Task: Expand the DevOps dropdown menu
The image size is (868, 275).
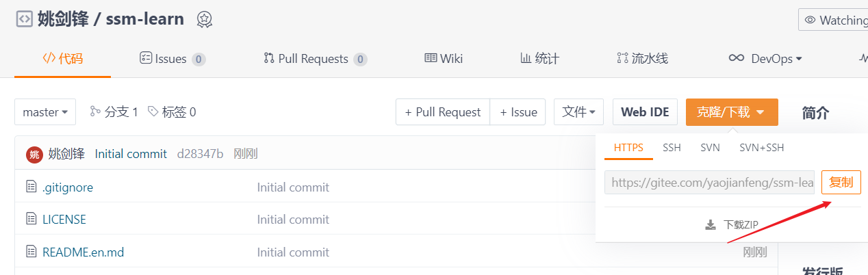Action: click(x=765, y=59)
